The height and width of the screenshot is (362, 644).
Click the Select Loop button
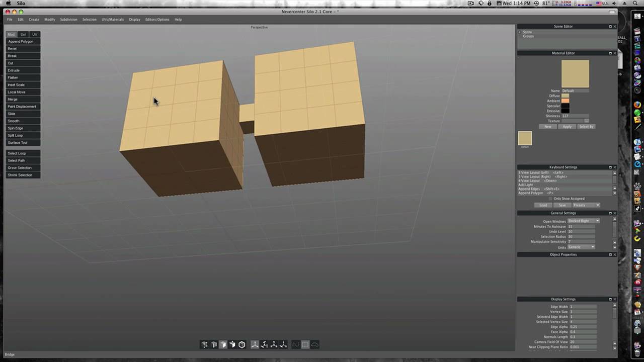click(x=23, y=153)
